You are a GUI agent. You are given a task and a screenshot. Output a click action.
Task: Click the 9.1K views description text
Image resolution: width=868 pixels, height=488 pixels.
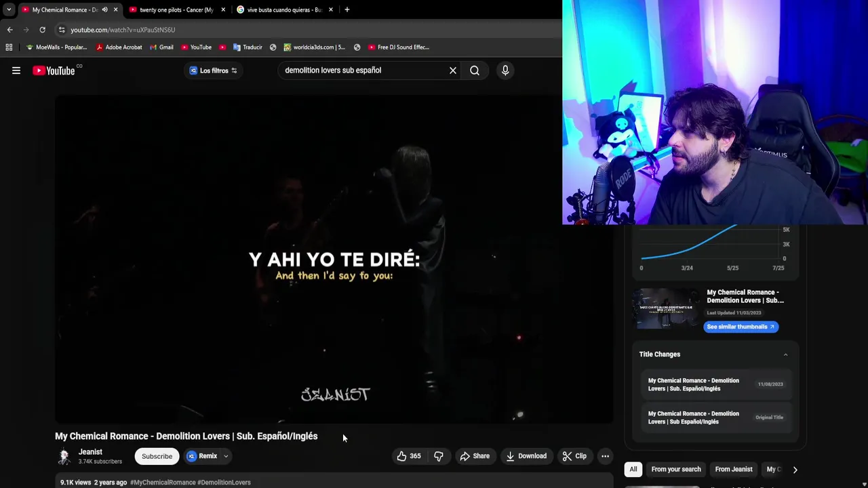(75, 483)
